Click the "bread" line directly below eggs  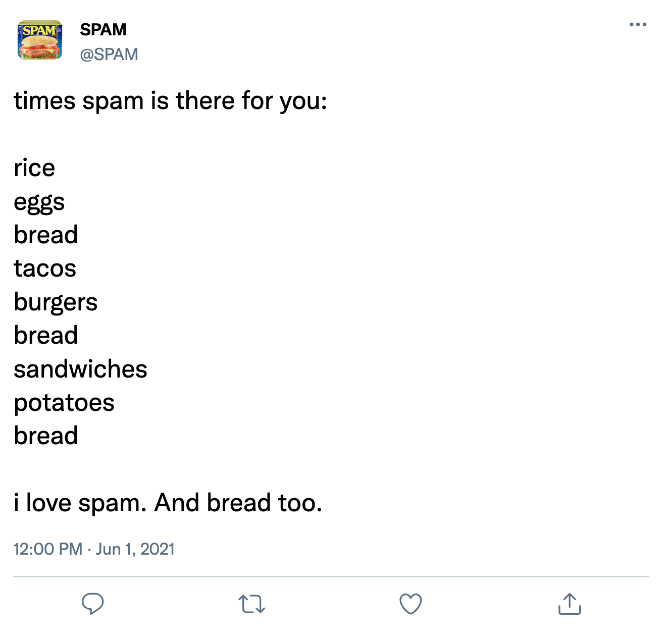click(46, 235)
